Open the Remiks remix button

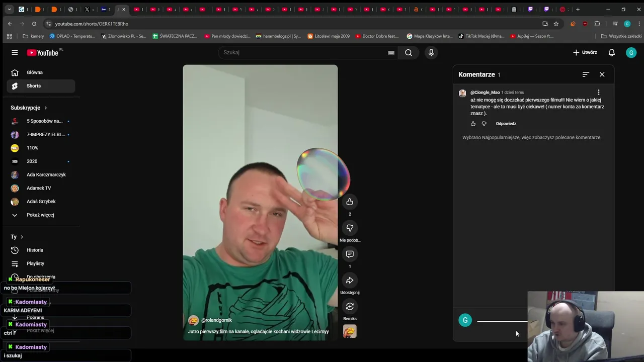pyautogui.click(x=350, y=306)
